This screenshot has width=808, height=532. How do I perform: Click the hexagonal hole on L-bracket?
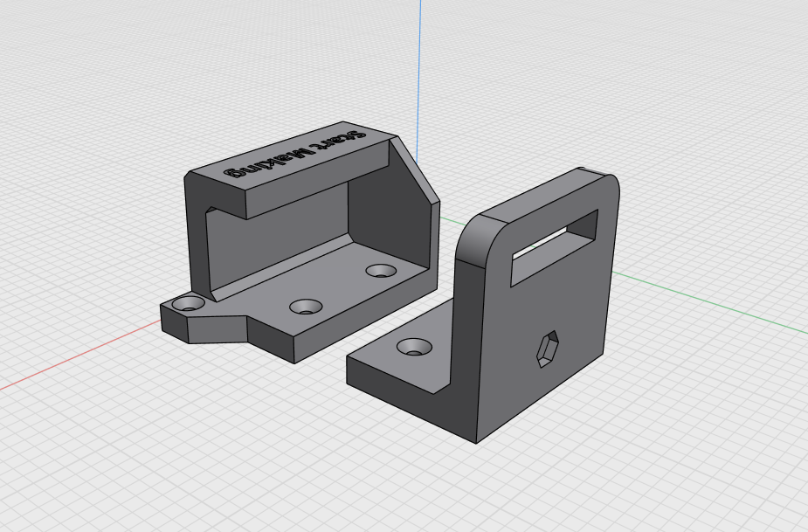click(548, 349)
